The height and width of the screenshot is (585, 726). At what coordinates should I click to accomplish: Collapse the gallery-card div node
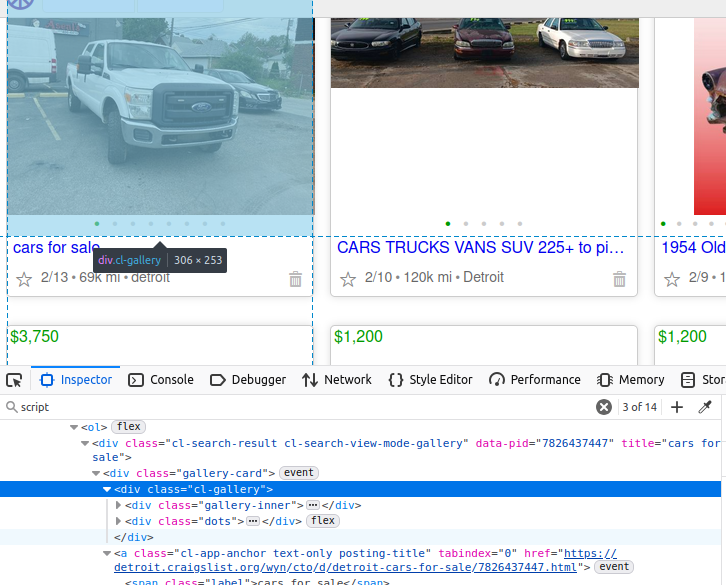(x=96, y=473)
